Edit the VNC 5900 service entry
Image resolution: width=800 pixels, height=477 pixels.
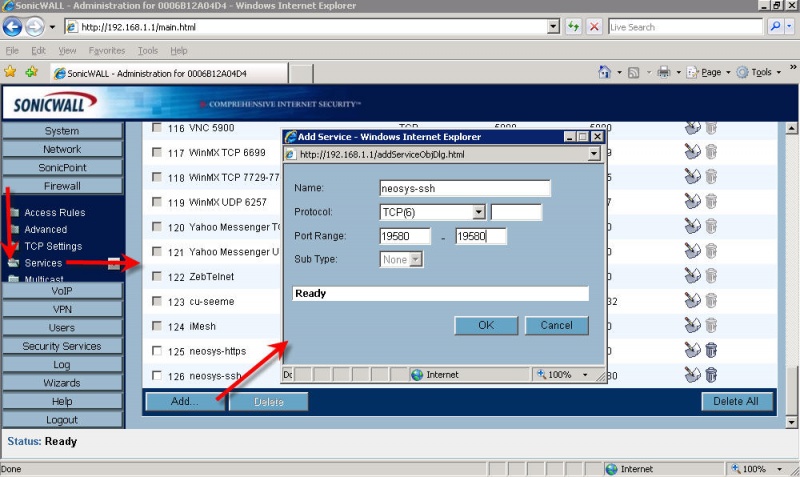pos(692,128)
